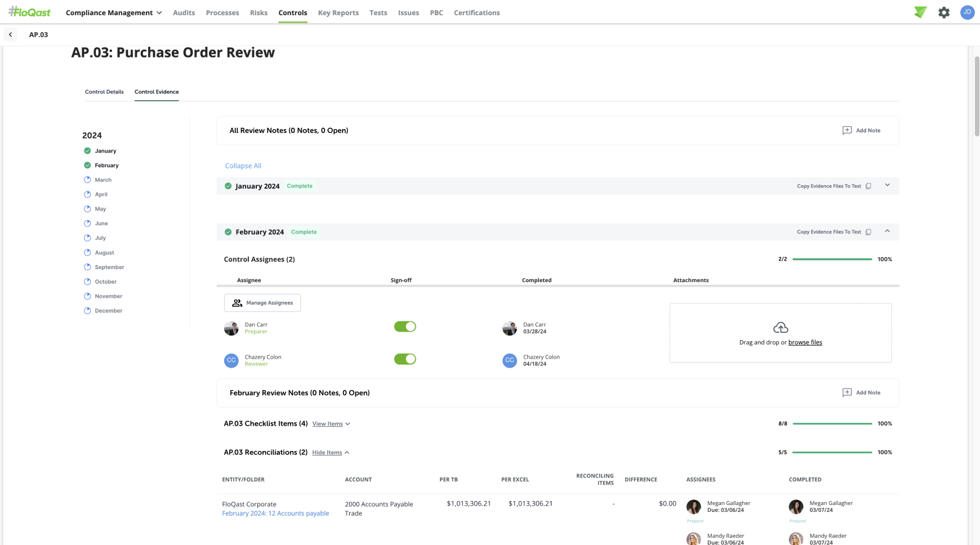
Task: Select May in the 2024 list
Action: 100,209
